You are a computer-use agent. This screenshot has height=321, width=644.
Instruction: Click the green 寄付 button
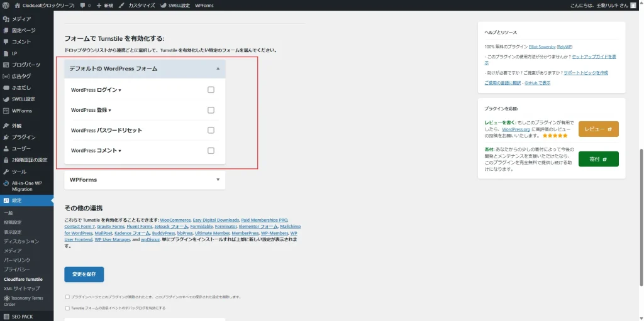tap(598, 160)
